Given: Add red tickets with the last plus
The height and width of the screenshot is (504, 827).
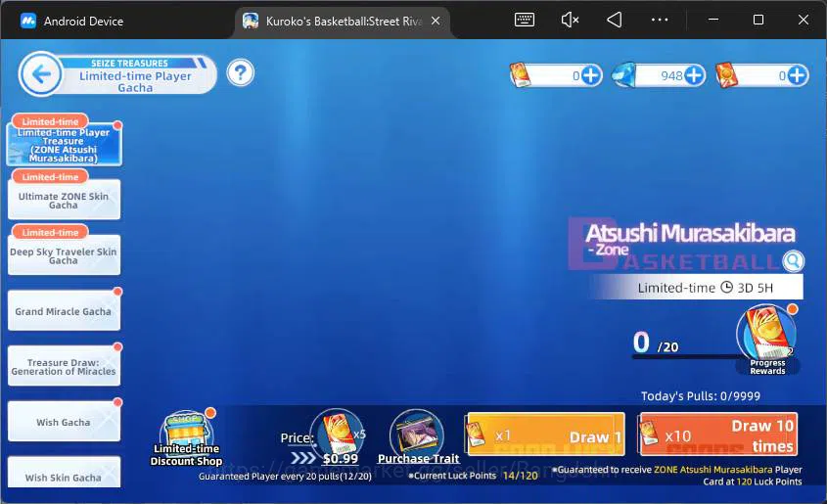Looking at the screenshot, I should click(797, 75).
